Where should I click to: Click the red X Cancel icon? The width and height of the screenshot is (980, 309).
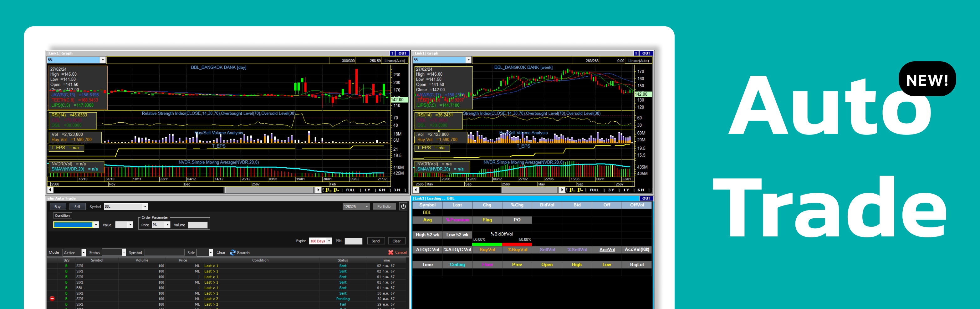pyautogui.click(x=391, y=252)
